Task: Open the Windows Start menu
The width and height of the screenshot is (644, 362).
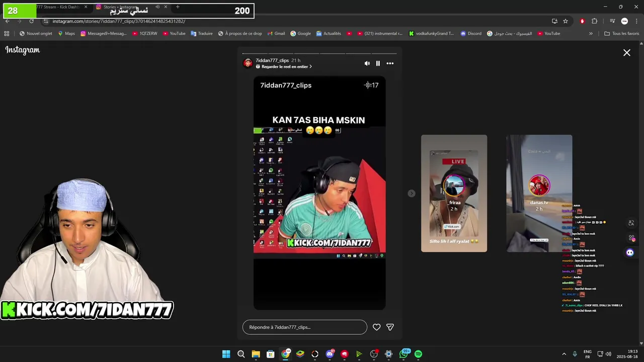Action: (x=226, y=354)
